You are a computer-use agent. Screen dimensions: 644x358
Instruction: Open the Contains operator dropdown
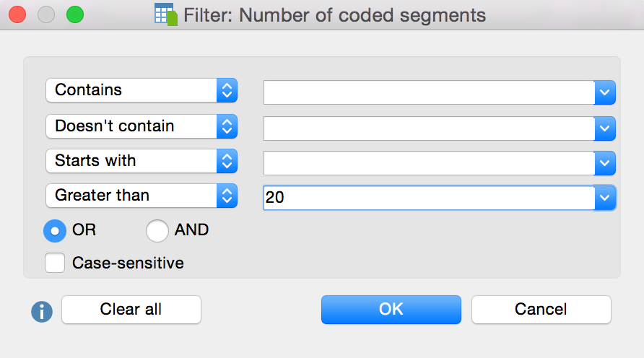(x=142, y=91)
